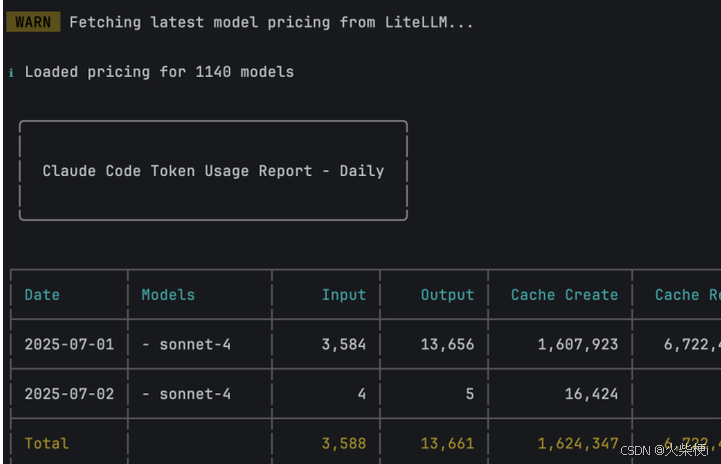Click the 'sonnet-4' model in the 2025-07-02 row

point(195,394)
